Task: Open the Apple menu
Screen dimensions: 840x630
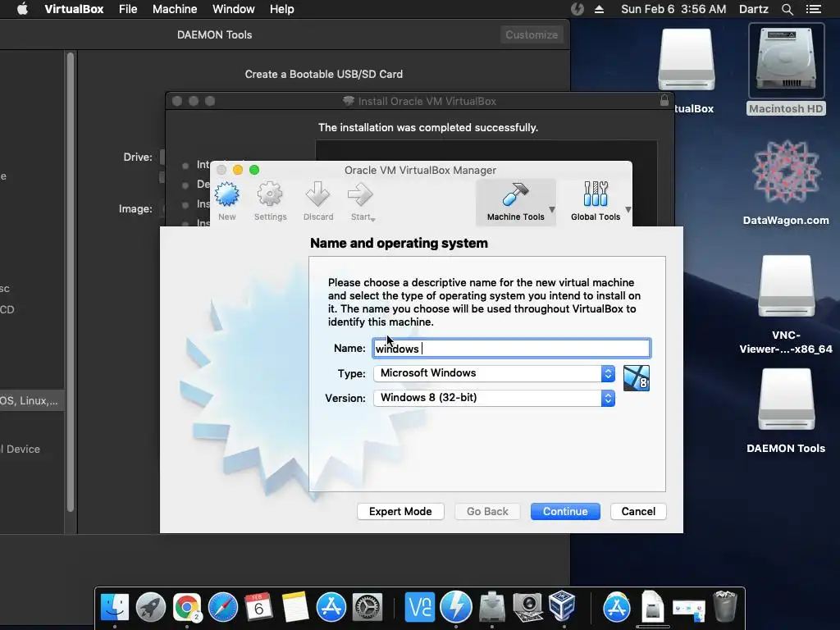Action: click(x=22, y=9)
